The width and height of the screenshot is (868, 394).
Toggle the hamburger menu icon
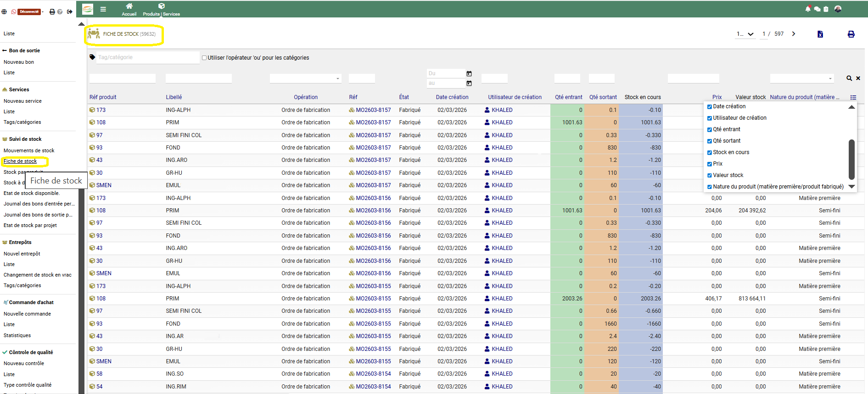point(103,9)
